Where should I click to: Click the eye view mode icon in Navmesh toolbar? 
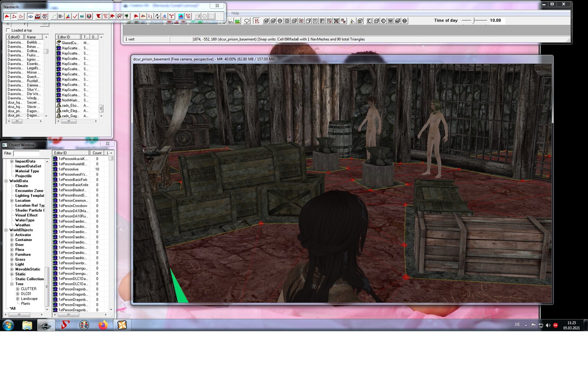[x=31, y=16]
